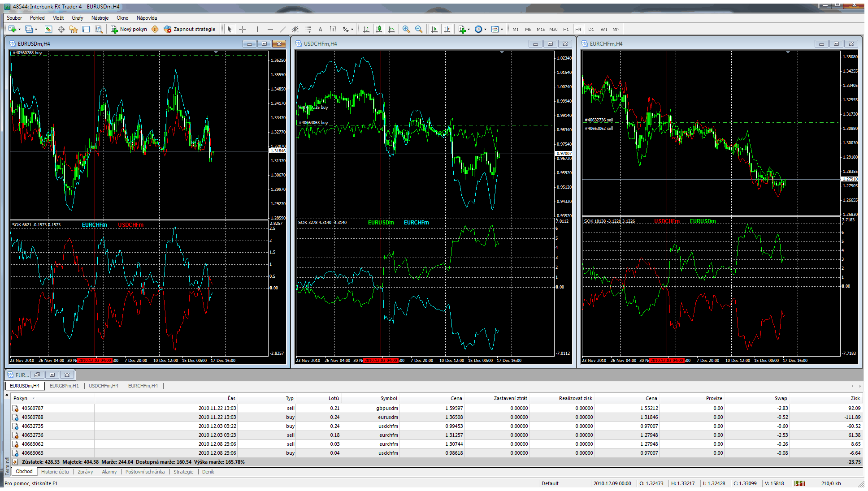Select the Cursor arrow tool
The width and height of the screenshot is (868, 491).
point(230,29)
